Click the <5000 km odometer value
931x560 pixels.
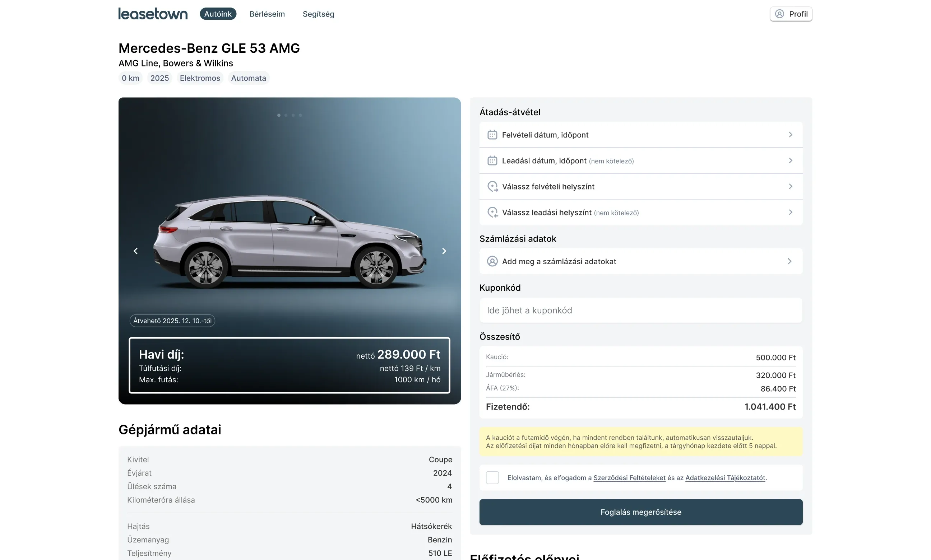pos(434,500)
